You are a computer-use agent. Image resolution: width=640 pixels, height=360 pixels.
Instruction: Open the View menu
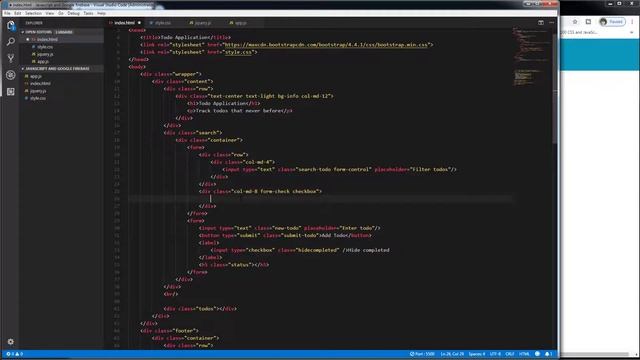click(x=49, y=13)
